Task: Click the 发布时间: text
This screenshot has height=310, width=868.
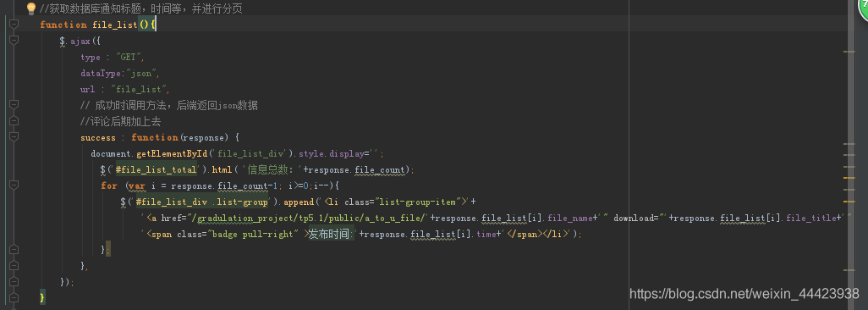Action: pyautogui.click(x=332, y=234)
